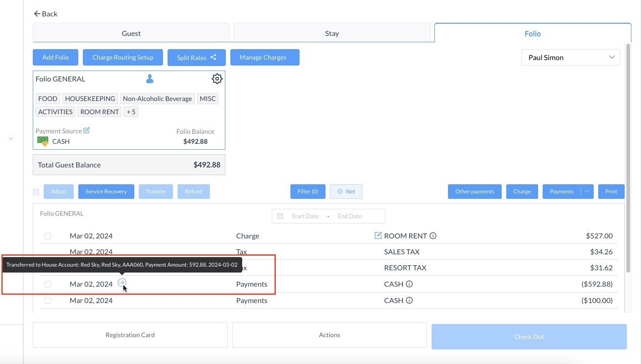This screenshot has height=364, width=641.
Task: Open the Paul Simon guest dropdown
Action: click(x=570, y=57)
